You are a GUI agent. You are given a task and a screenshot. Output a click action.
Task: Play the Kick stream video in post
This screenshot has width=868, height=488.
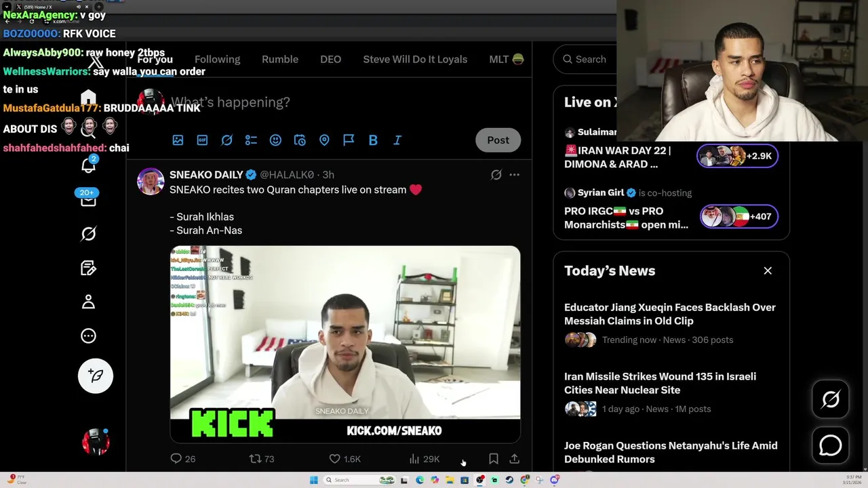coord(345,344)
